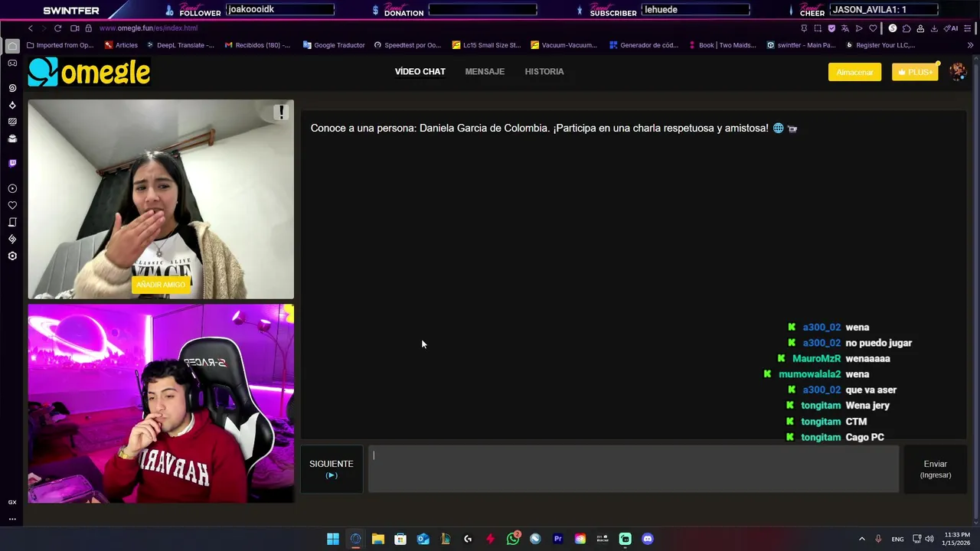Viewport: 980px width, 551px height.
Task: Click the pin icon in browser toolbar
Action: point(804,28)
